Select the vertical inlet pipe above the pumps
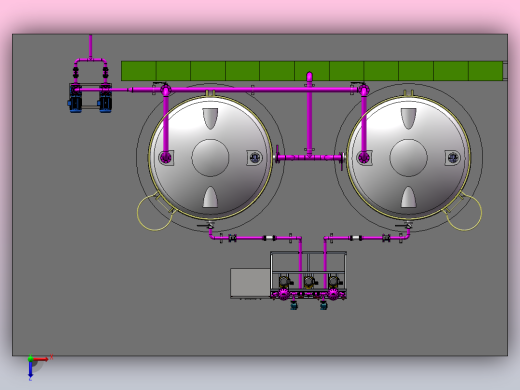 tap(90, 47)
